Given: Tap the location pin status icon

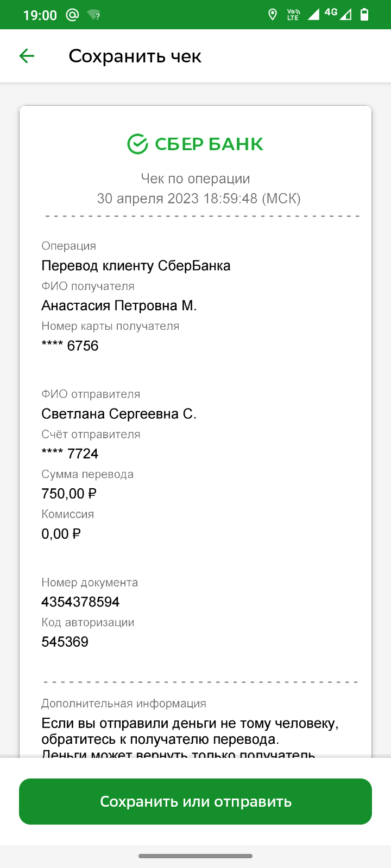Looking at the screenshot, I should (273, 15).
